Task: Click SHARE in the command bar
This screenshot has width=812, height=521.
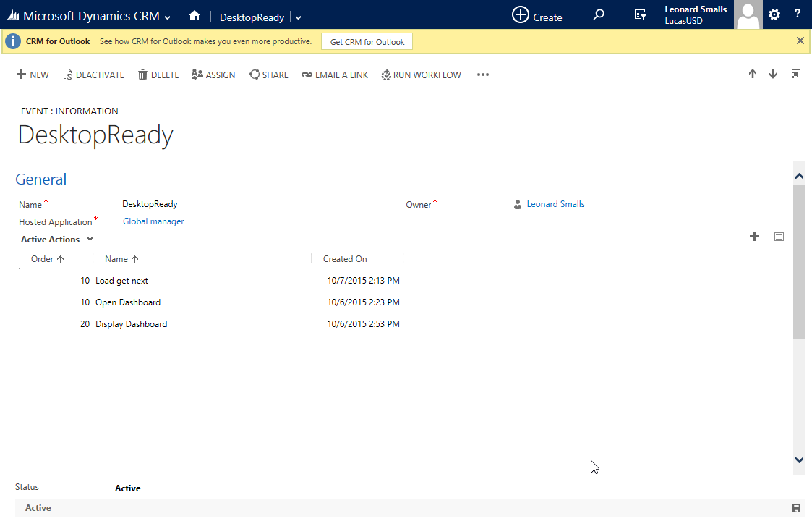Action: point(269,75)
